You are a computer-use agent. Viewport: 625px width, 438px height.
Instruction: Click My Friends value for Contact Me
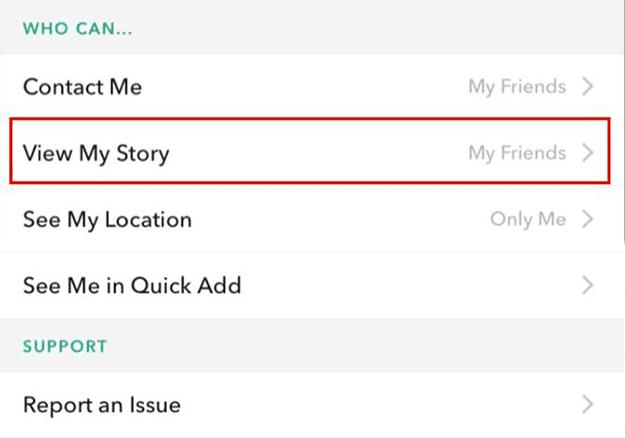click(x=517, y=87)
